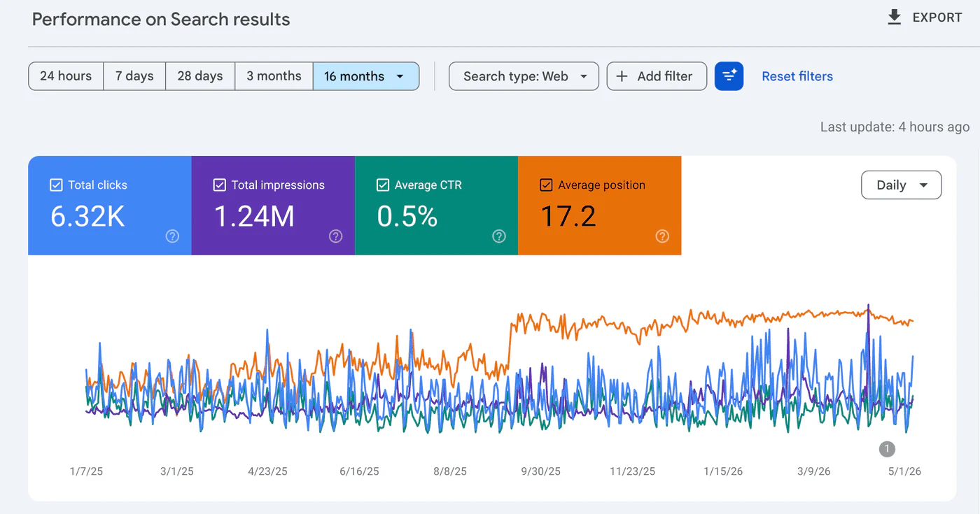The image size is (980, 514).
Task: Select the 7 days date range
Action: click(134, 76)
